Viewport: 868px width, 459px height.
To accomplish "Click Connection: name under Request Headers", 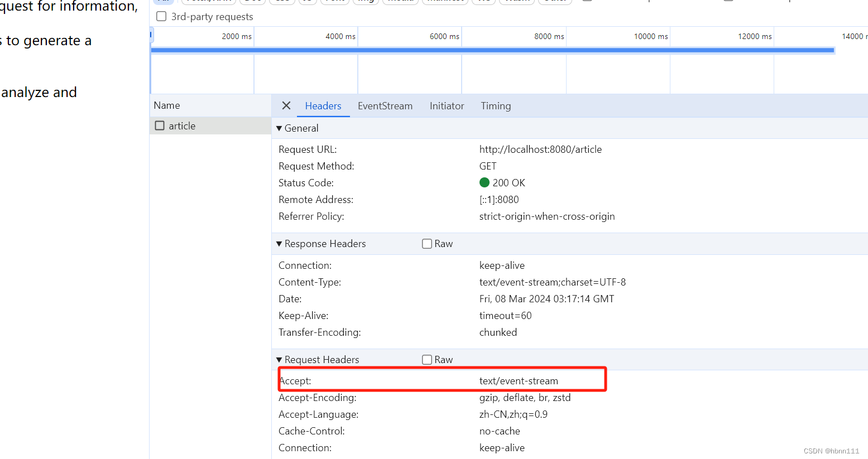I will tap(305, 448).
